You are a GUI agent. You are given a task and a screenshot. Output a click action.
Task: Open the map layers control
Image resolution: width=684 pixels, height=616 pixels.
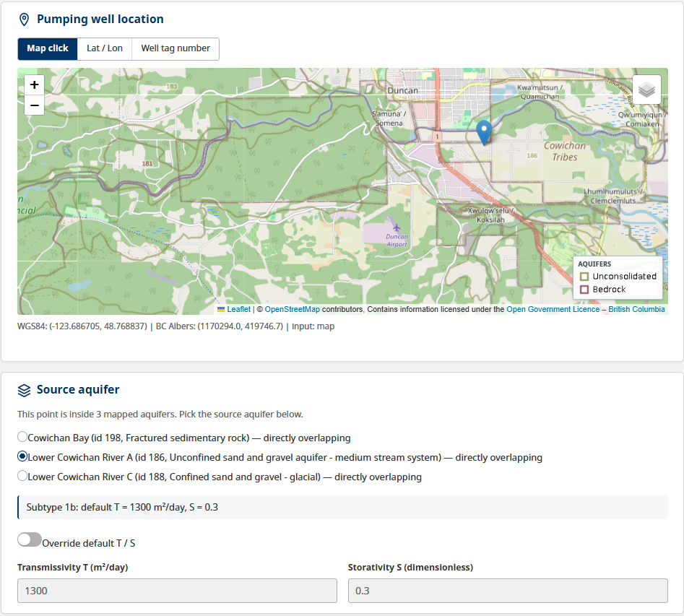[x=646, y=90]
